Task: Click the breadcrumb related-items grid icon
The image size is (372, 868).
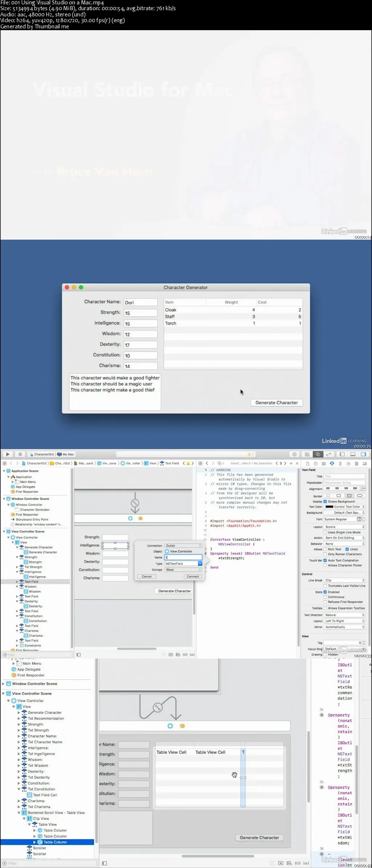Action: pos(4,463)
